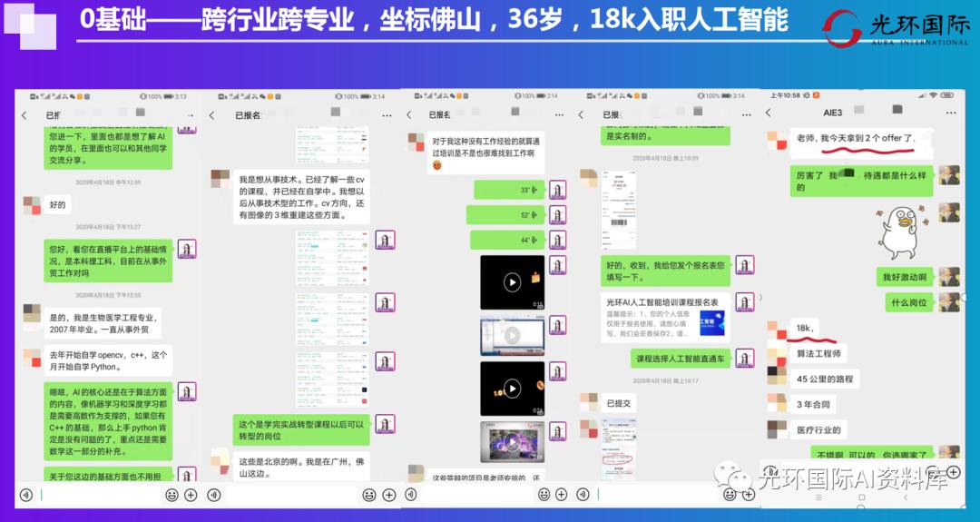
Task: Open three-dot menu in the third chat
Action: 559,115
